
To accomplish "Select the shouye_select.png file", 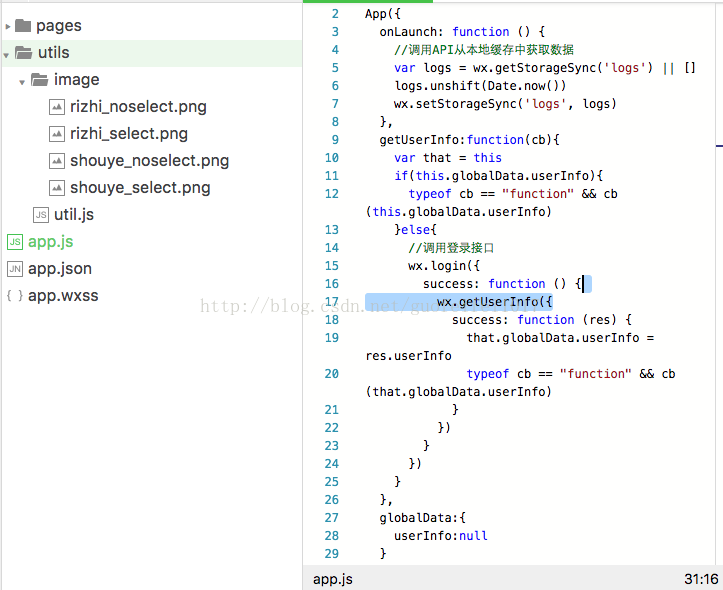I will coord(140,188).
